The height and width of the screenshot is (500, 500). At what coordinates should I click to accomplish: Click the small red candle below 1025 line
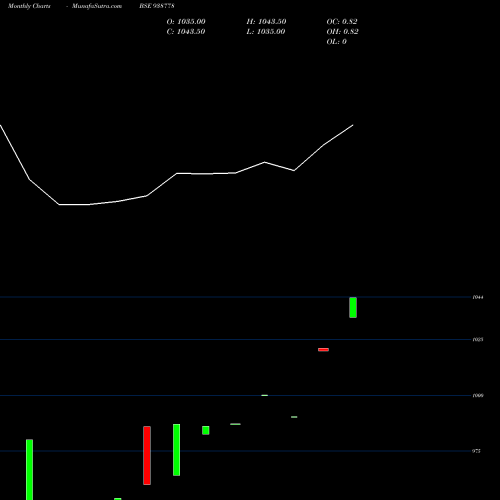click(x=323, y=350)
